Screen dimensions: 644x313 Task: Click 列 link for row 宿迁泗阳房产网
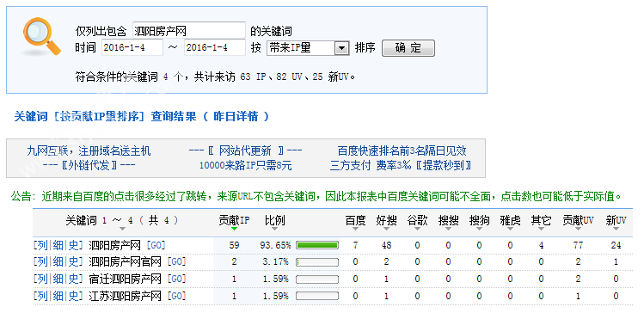coord(43,279)
